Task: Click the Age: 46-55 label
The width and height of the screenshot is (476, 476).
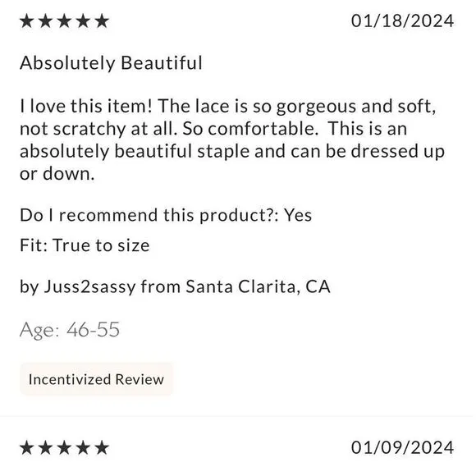Action: (70, 330)
